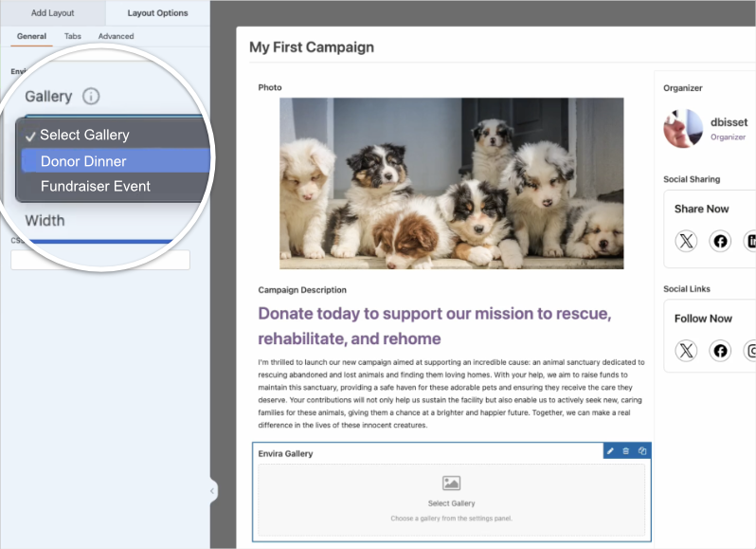Choose Fundraiser Event from gallery dropdown

[116, 186]
